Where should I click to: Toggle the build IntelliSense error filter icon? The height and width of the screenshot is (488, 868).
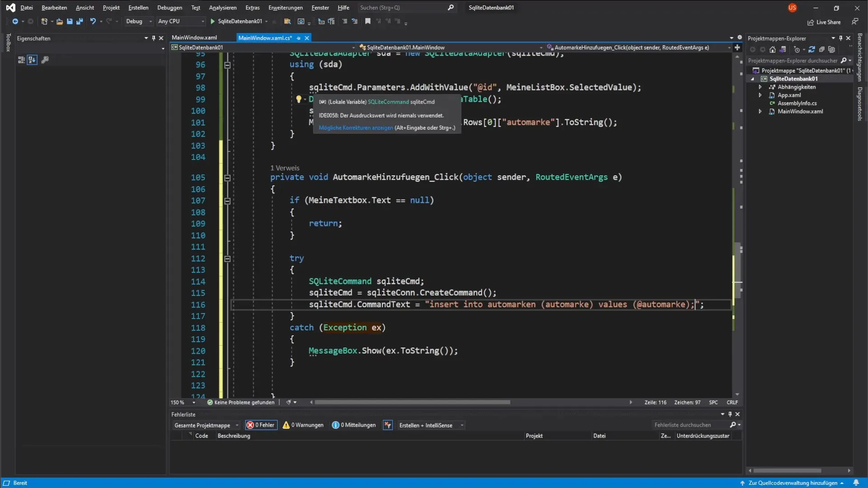point(387,425)
